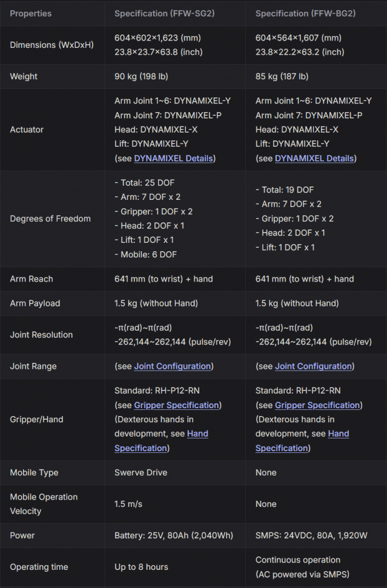The height and width of the screenshot is (588, 387).
Task: Visit Hand Specification link in FFW-SG2 column
Action: pyautogui.click(x=197, y=434)
